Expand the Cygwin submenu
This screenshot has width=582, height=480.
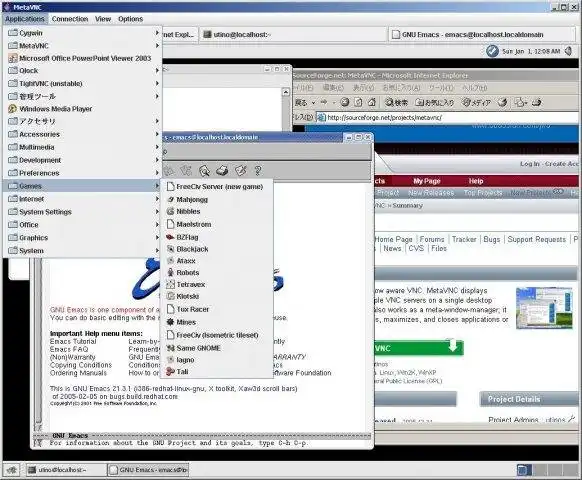83,33
